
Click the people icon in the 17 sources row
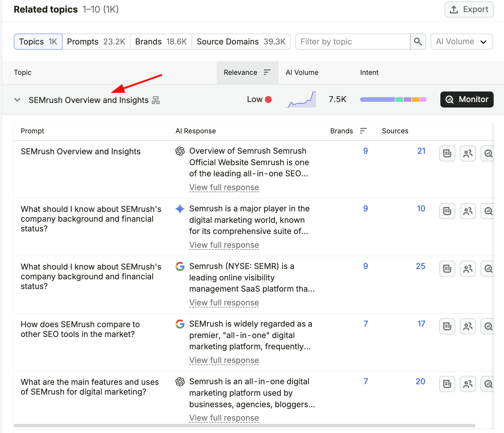click(468, 326)
